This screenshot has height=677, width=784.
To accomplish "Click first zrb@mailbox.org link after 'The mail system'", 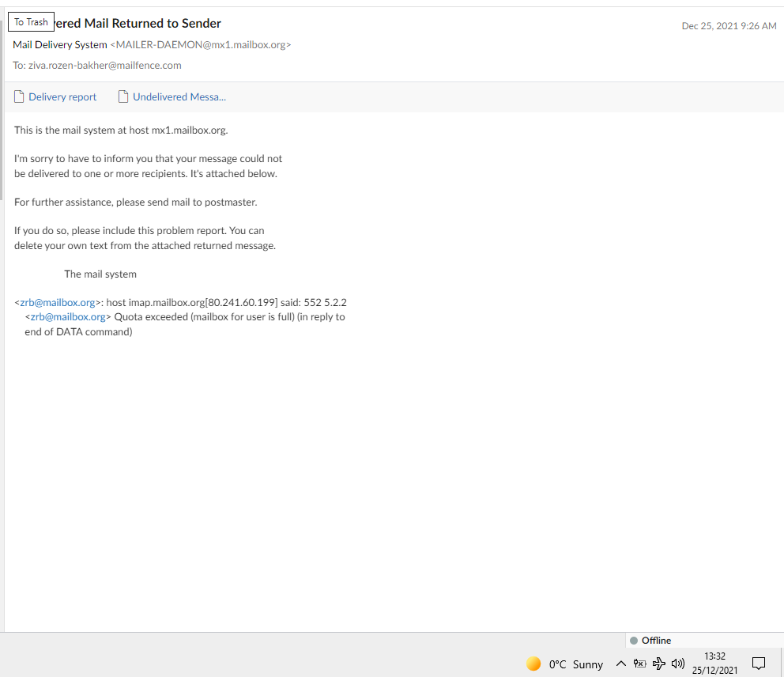I will (58, 302).
